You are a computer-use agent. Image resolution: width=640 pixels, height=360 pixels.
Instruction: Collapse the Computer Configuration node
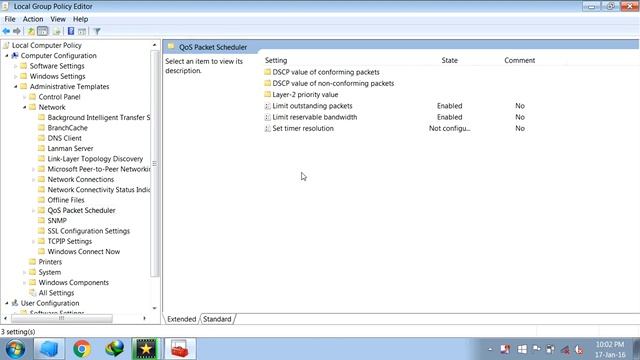(7, 56)
